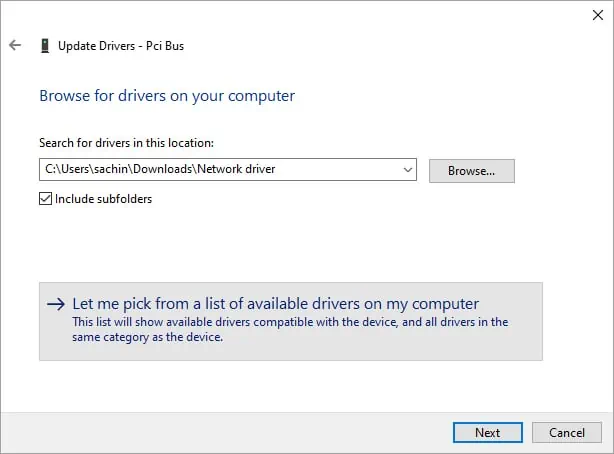Click the 'Browse for drivers on your computer' heading
The height and width of the screenshot is (454, 614).
click(167, 96)
